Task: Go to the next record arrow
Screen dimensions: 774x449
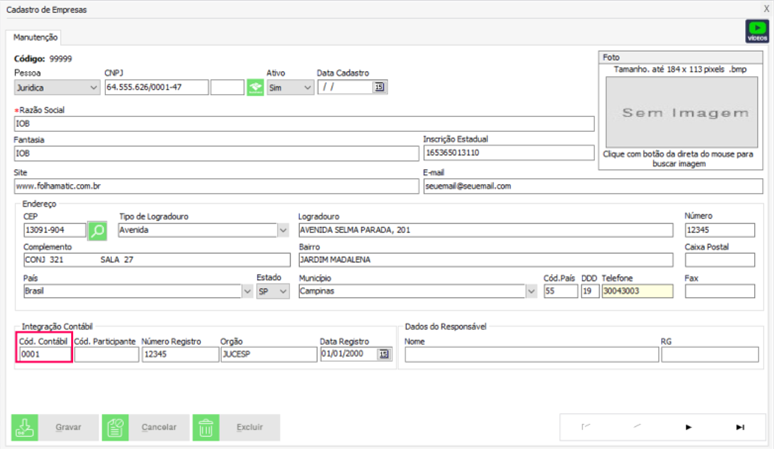Action: tap(688, 427)
